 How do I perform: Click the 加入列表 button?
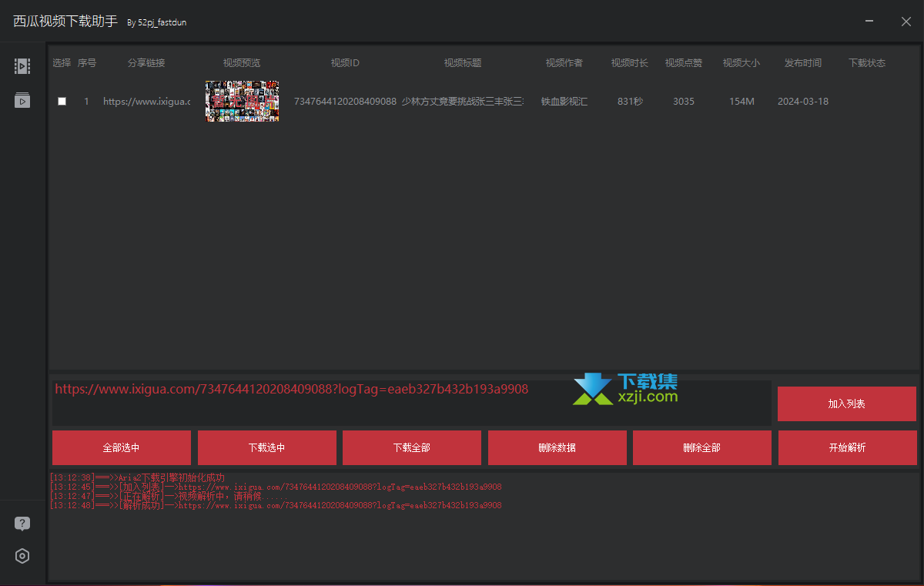(847, 404)
